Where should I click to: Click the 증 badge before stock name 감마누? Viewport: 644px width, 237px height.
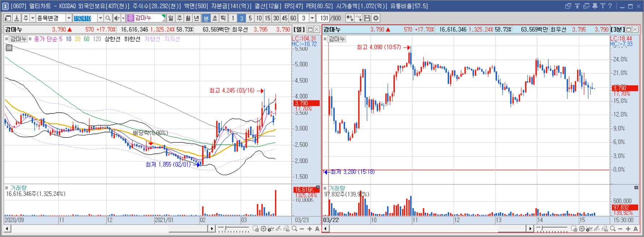pos(131,18)
